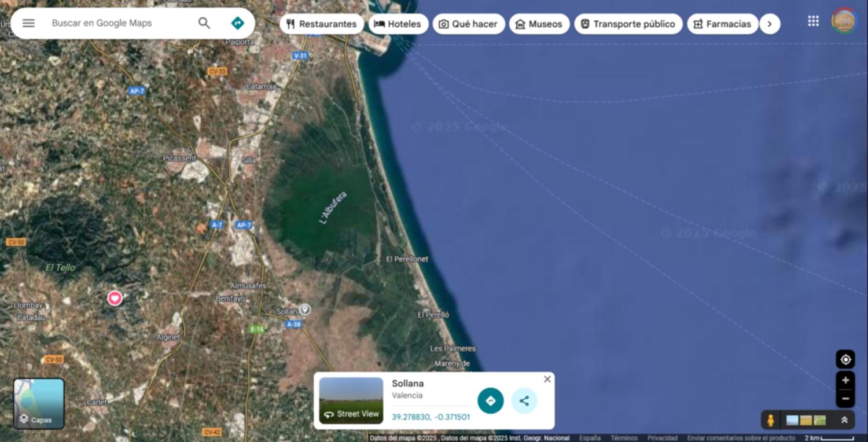Zoom in with the plus button
The image size is (868, 442).
coord(845,381)
